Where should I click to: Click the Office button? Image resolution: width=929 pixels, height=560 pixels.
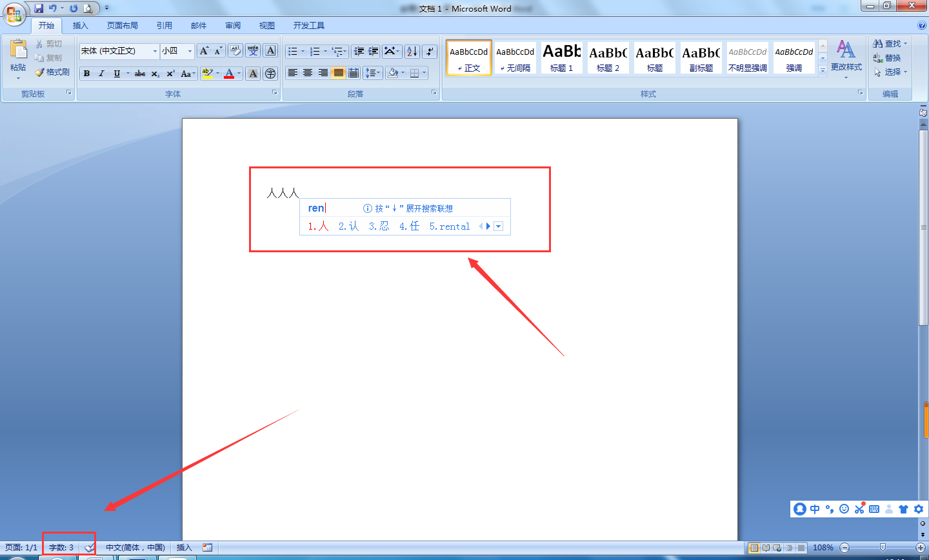click(14, 13)
